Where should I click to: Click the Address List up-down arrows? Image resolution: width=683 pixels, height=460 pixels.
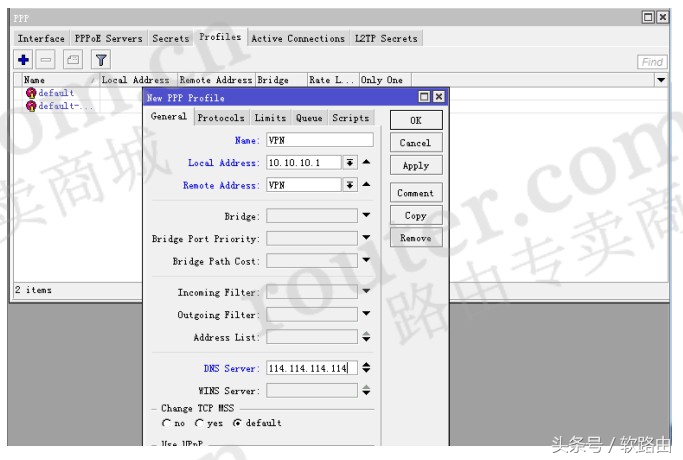coord(366,337)
